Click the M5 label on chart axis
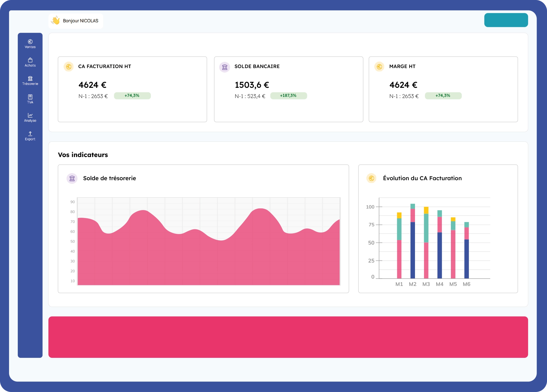The width and height of the screenshot is (547, 392). (453, 284)
